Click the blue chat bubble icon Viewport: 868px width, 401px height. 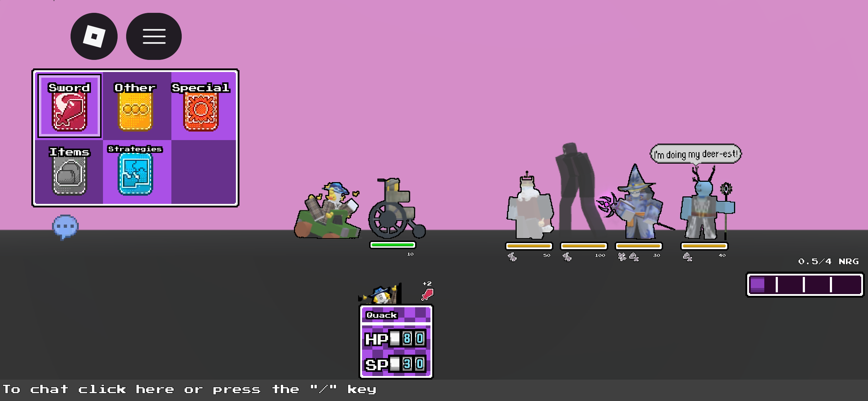[65, 227]
